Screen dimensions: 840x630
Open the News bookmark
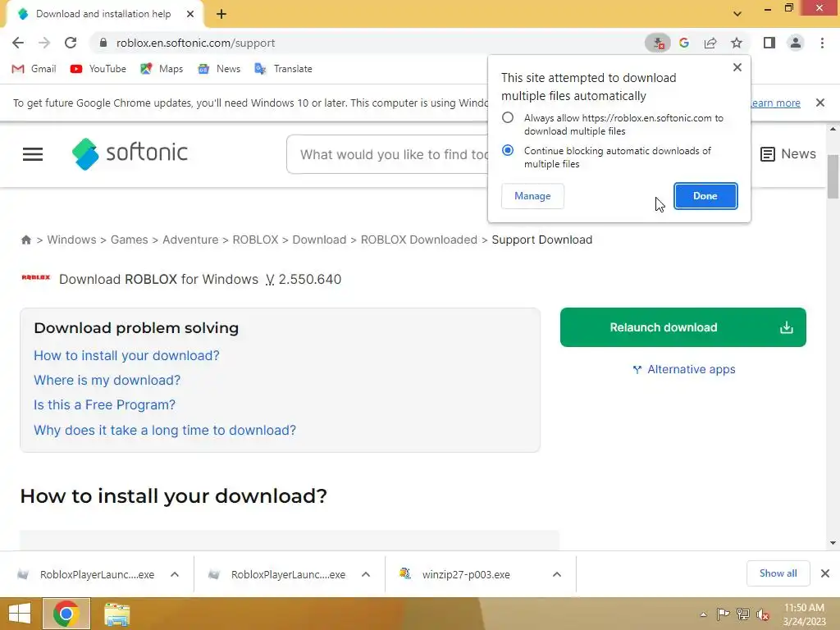219,69
